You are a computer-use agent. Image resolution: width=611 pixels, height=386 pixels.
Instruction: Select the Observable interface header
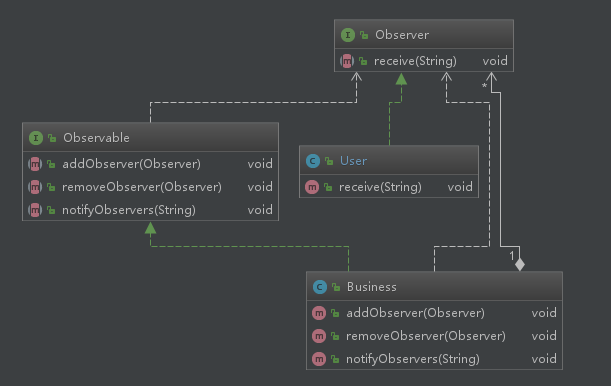coord(150,137)
